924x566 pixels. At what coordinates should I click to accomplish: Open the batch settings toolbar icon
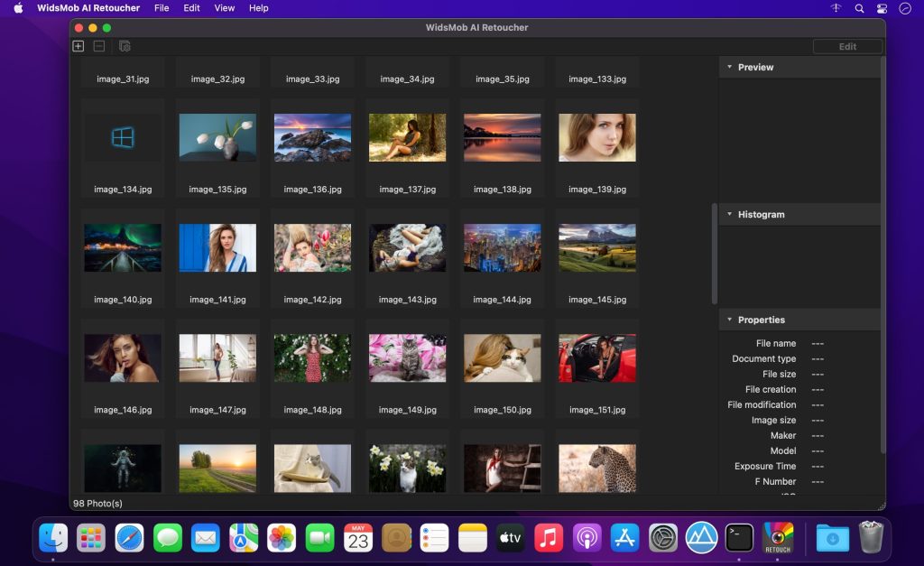tap(125, 45)
